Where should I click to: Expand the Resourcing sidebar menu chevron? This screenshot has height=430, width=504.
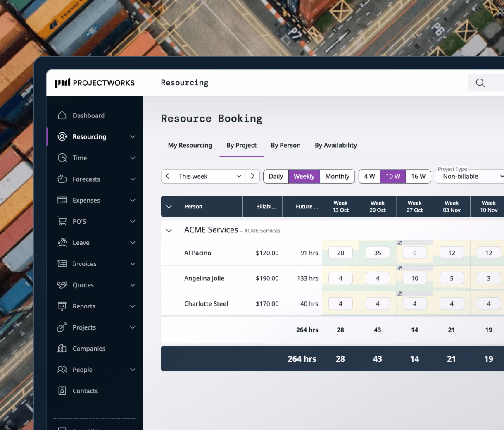point(133,136)
